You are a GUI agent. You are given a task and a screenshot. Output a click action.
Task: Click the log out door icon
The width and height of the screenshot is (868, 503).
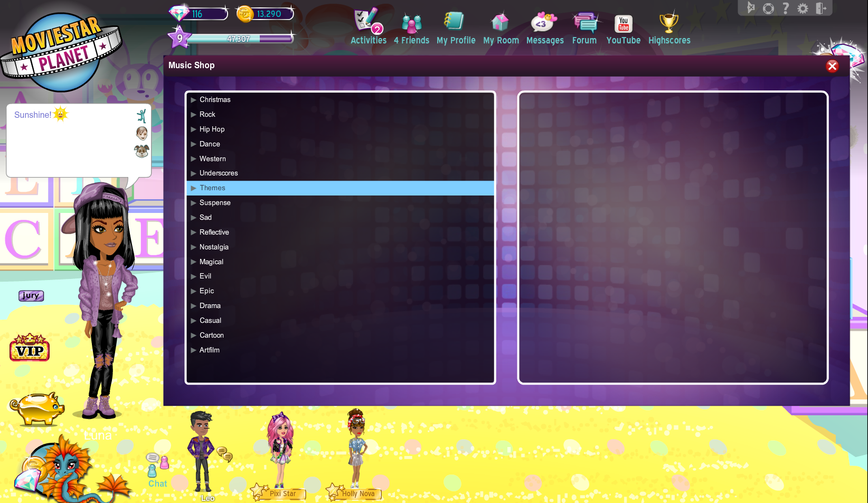click(x=820, y=8)
